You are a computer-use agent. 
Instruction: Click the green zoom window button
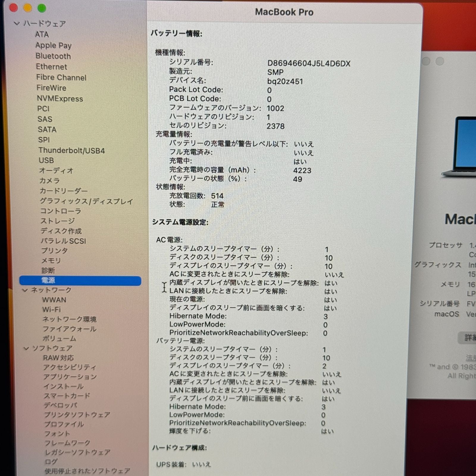pos(42,8)
